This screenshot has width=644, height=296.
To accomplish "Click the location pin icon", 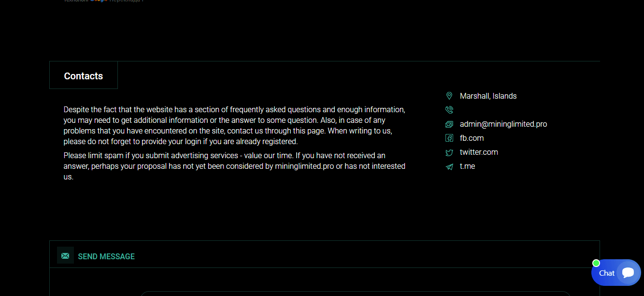I will click(449, 96).
